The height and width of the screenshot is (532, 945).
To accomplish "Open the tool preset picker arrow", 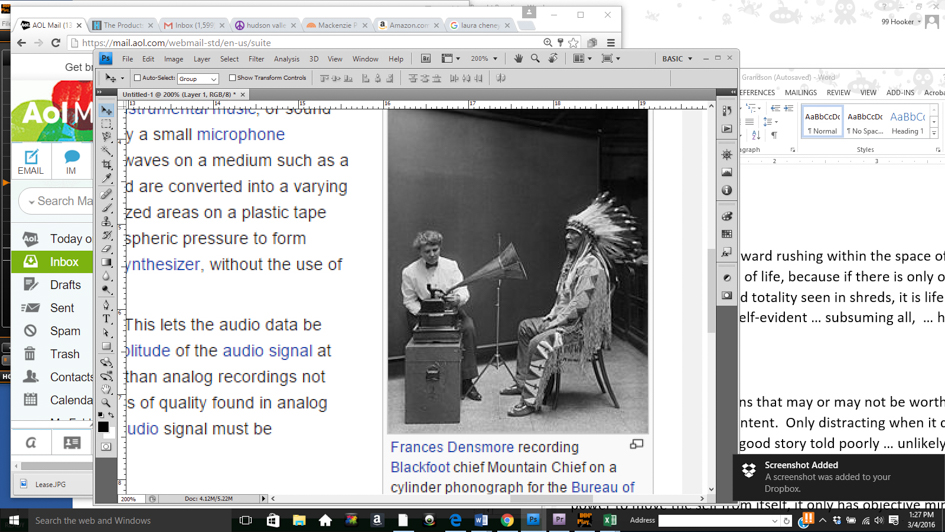I will 122,78.
